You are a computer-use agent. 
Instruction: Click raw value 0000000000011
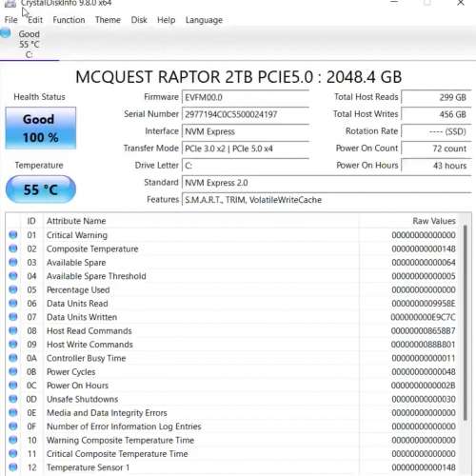424,358
